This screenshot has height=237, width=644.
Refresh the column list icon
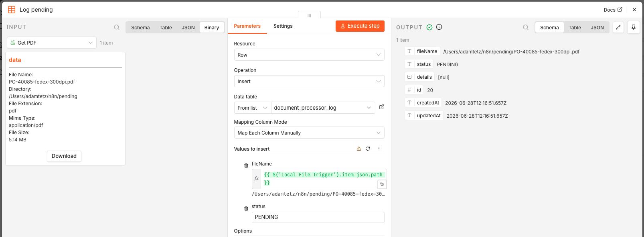368,149
